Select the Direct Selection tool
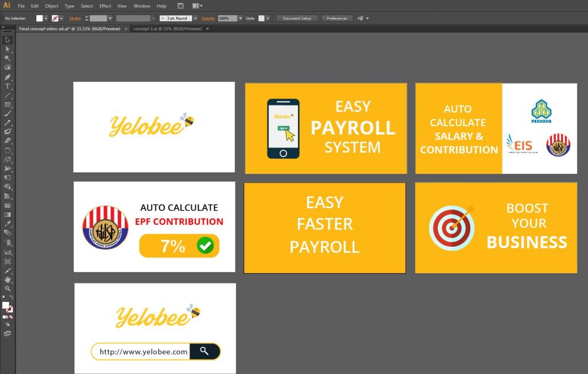588x374 pixels. click(x=7, y=49)
